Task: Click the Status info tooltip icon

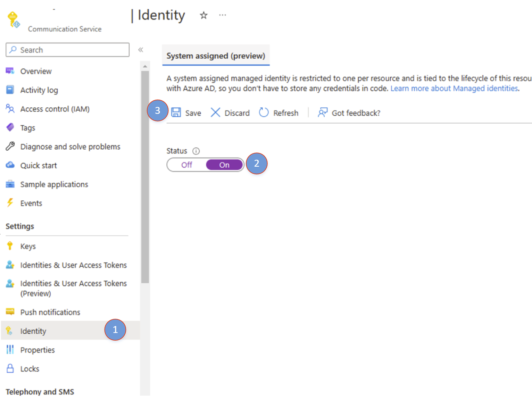Action: [x=196, y=151]
